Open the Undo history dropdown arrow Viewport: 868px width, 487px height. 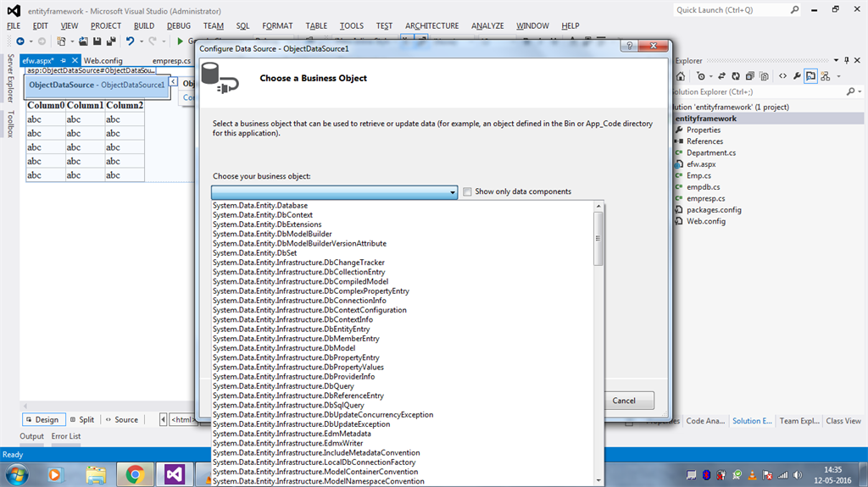(x=142, y=42)
